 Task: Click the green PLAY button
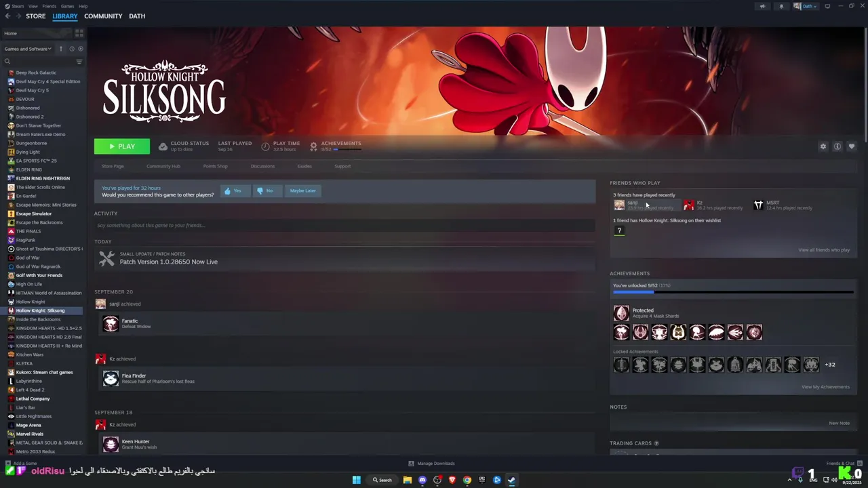[122, 146]
